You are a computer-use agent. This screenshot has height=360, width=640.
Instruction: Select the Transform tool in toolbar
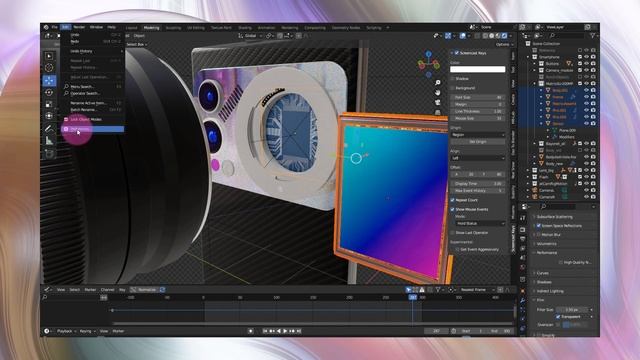tap(49, 116)
